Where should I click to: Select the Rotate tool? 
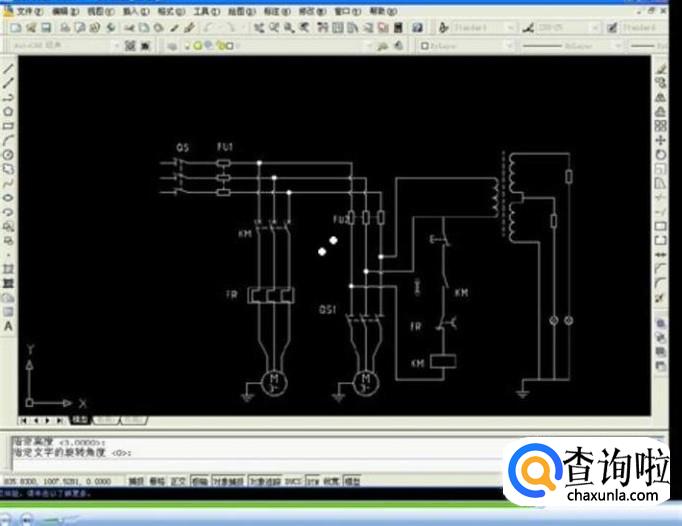(x=661, y=154)
